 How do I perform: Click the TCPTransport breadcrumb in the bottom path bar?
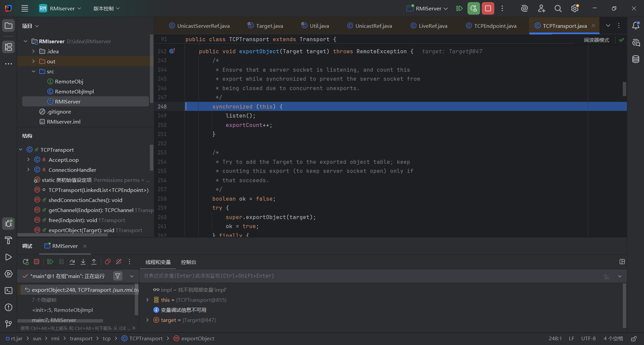[146, 339]
